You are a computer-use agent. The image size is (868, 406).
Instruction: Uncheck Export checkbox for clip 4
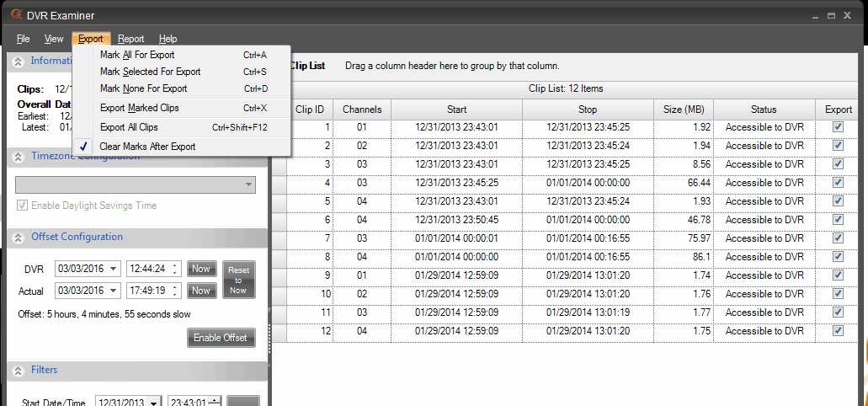[838, 182]
